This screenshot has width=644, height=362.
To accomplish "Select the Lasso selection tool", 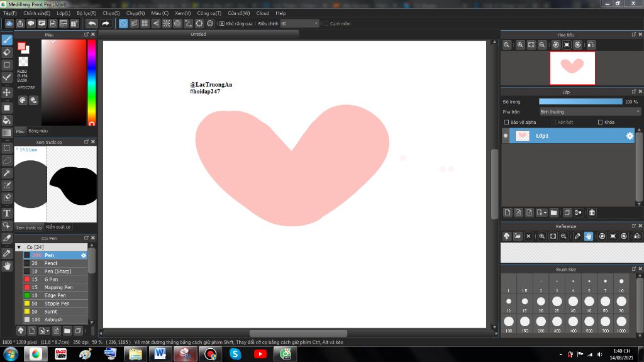I will [7, 160].
